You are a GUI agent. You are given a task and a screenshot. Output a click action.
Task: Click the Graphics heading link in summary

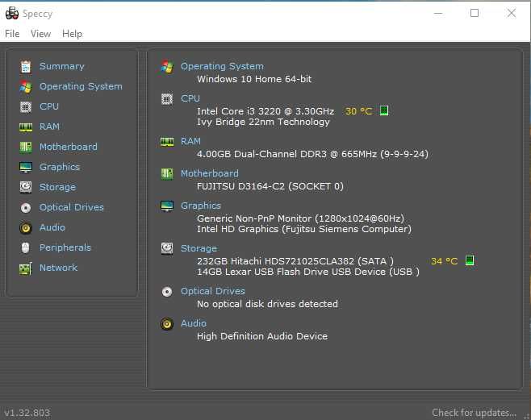coord(201,206)
